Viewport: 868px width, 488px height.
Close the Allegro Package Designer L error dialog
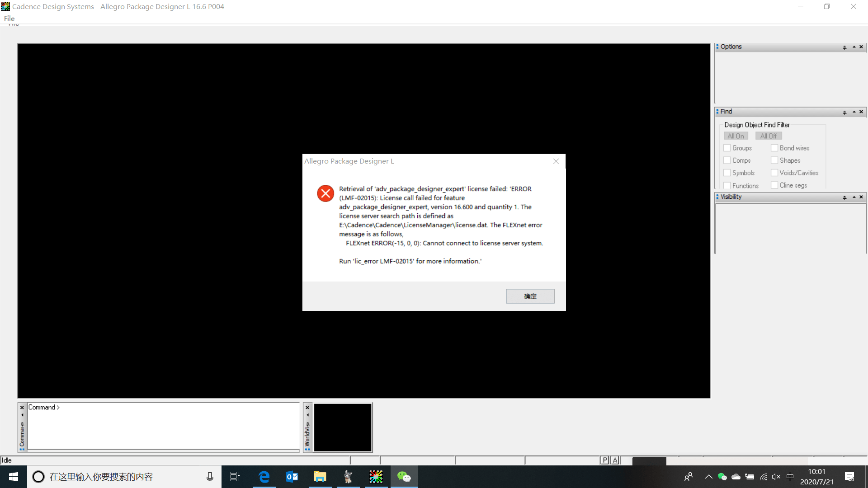click(x=556, y=161)
